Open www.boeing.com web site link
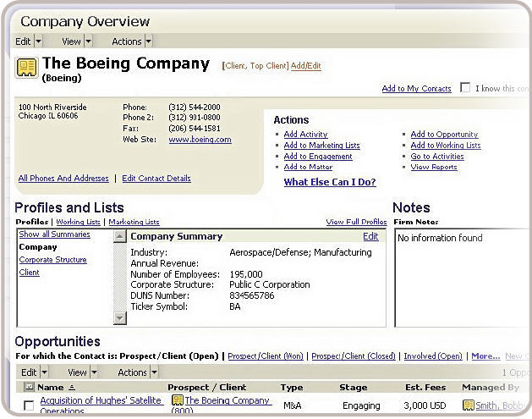 click(x=200, y=140)
